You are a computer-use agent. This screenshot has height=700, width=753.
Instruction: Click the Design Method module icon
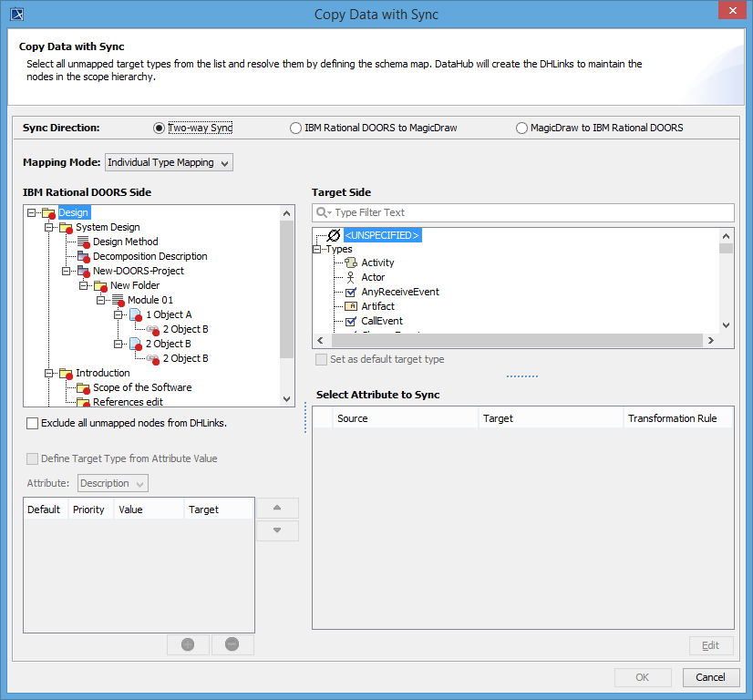[x=83, y=242]
